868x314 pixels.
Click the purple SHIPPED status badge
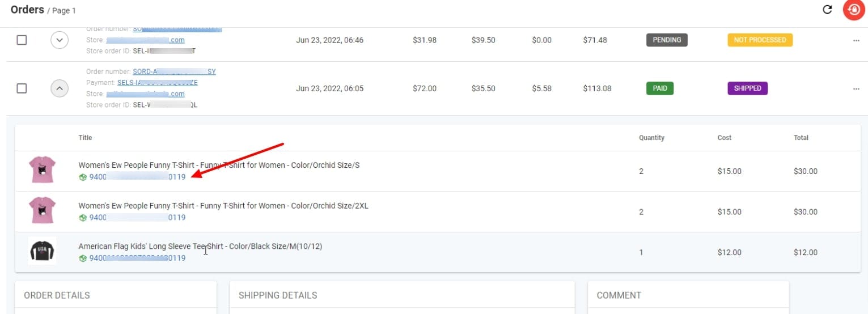pos(747,88)
